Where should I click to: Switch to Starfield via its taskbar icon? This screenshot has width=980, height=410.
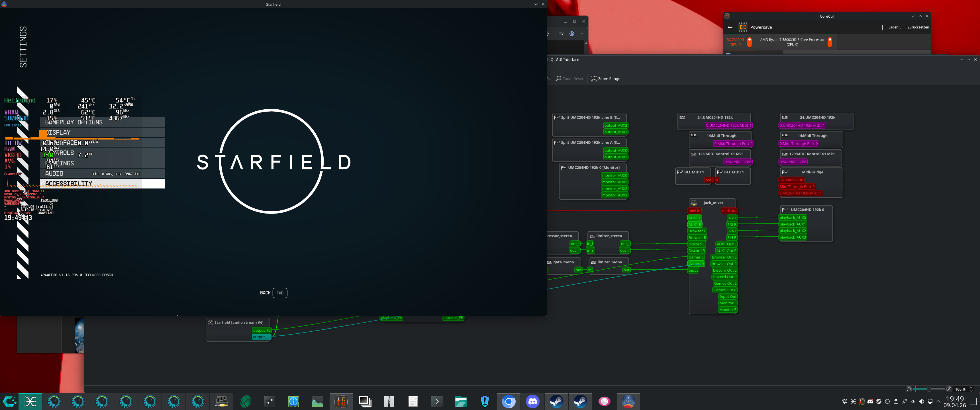click(x=628, y=401)
